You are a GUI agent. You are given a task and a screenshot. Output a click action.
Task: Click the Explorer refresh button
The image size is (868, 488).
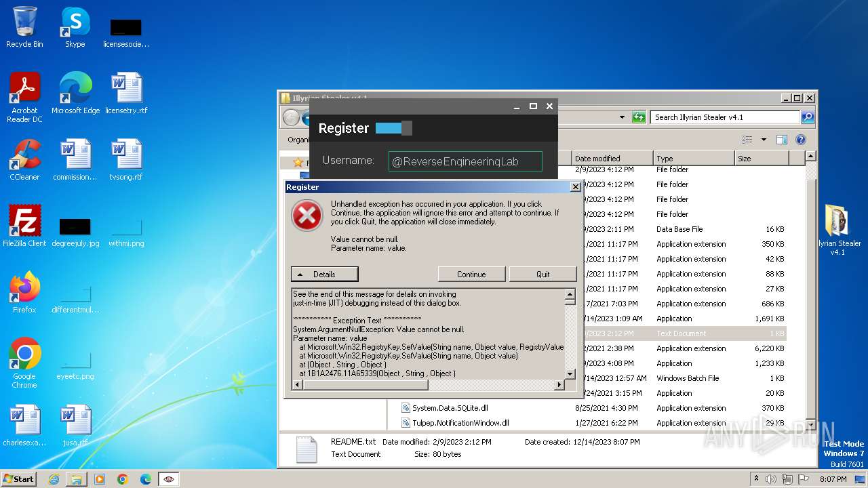click(x=639, y=117)
